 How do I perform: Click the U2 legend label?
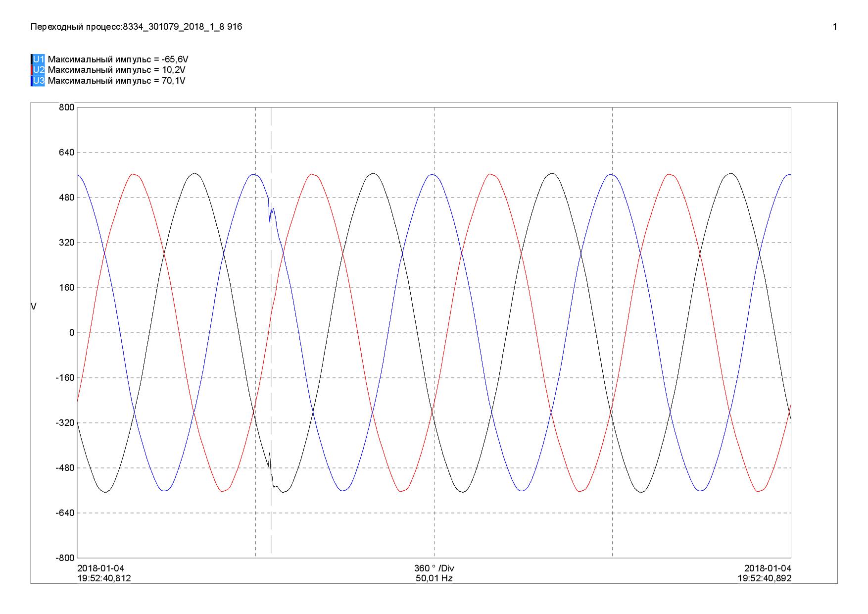39,70
